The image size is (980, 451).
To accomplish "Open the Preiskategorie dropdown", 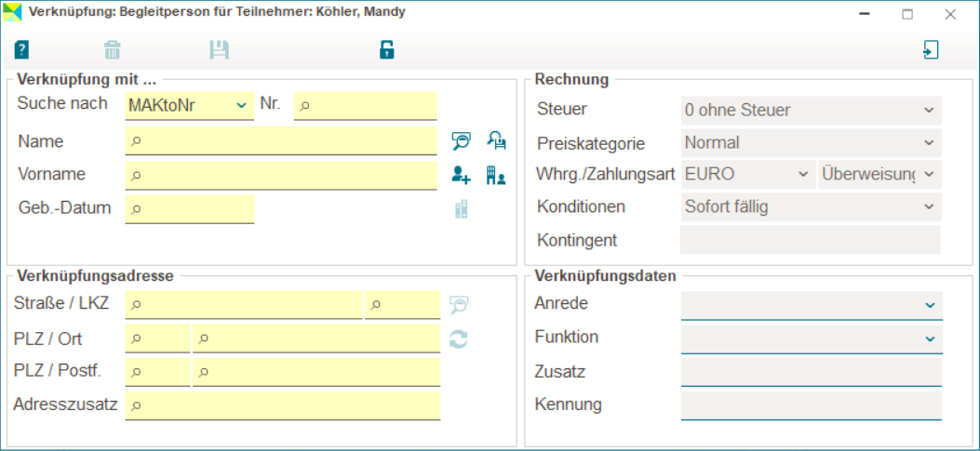I will click(812, 143).
